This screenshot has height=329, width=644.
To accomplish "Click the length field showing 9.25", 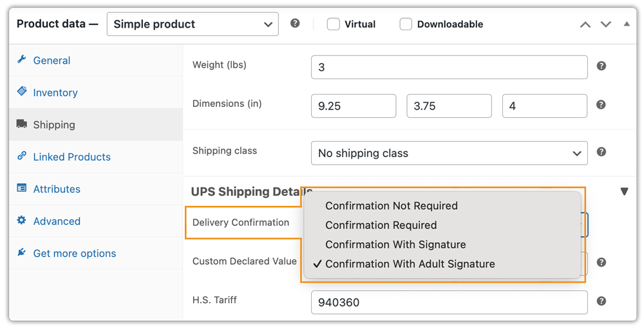I will tap(354, 106).
